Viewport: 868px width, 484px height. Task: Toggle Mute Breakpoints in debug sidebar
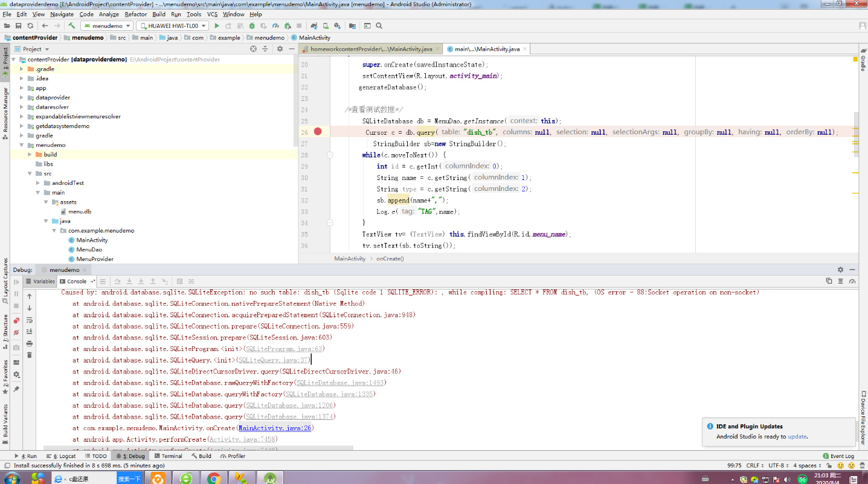tap(16, 332)
